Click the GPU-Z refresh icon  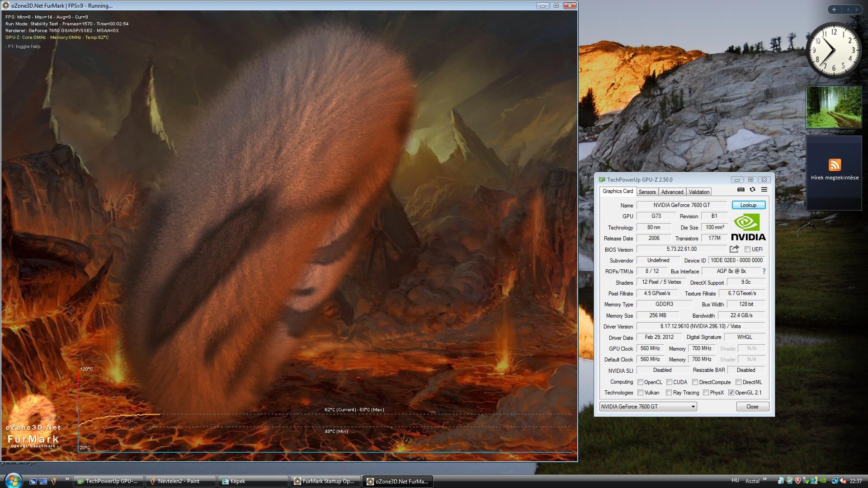(x=752, y=190)
